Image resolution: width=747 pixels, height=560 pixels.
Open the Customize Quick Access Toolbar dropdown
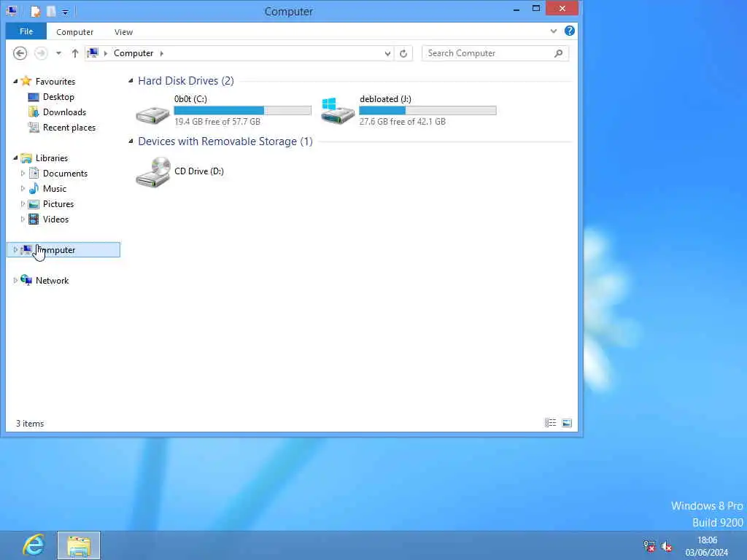65,12
